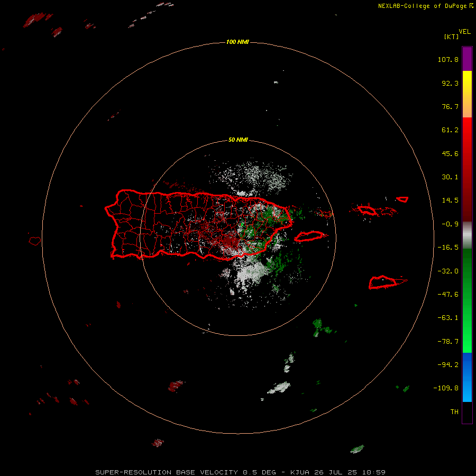Screen dimensions: 476x476
Task: Click the -47.6 velocity scale value
Action: [x=448, y=295]
